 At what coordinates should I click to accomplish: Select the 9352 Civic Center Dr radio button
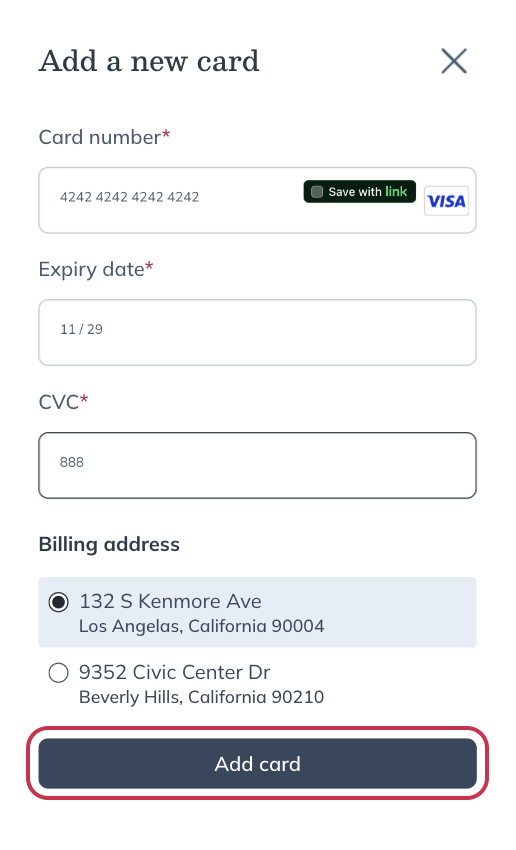(x=59, y=673)
